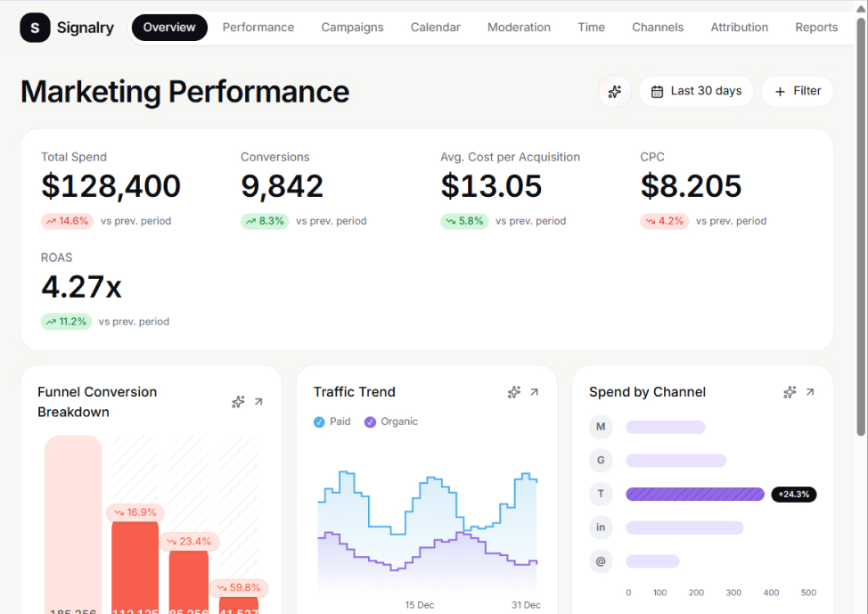Viewport: 868px width, 614px height.
Task: Open AI insights for Funnel Conversion Breakdown
Action: 238,402
